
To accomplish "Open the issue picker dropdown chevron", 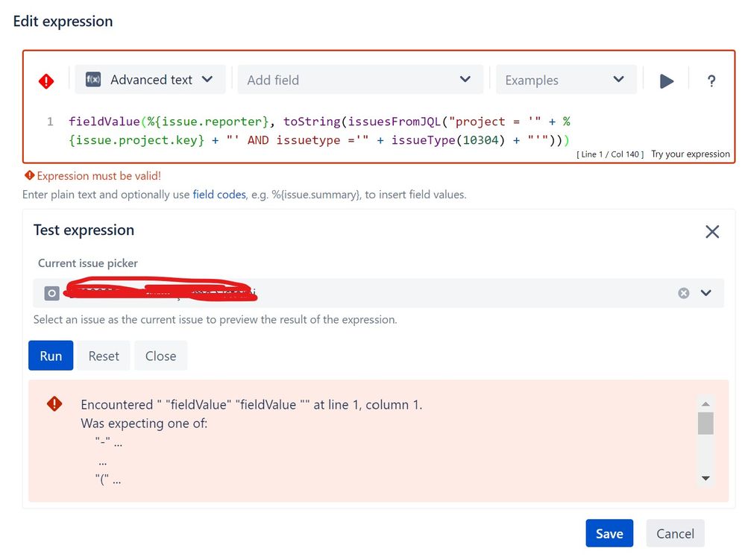I will 706,292.
